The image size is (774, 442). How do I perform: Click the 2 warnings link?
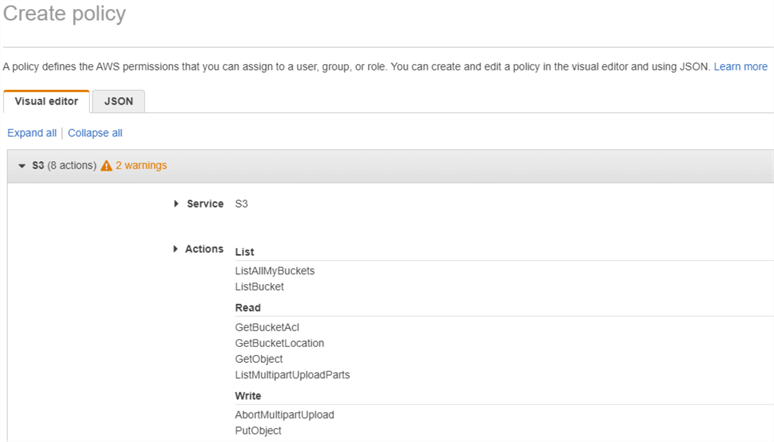[141, 166]
